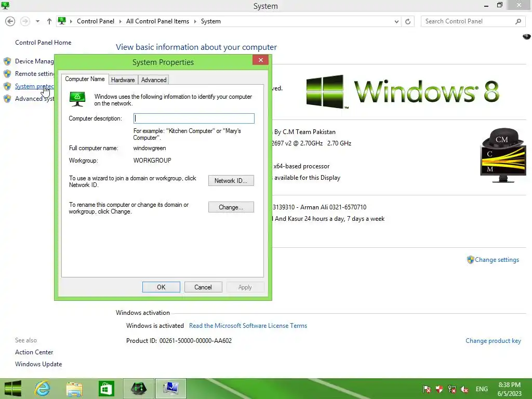Click the search magnifier icon
The width and height of the screenshot is (532, 399).
coord(518,21)
